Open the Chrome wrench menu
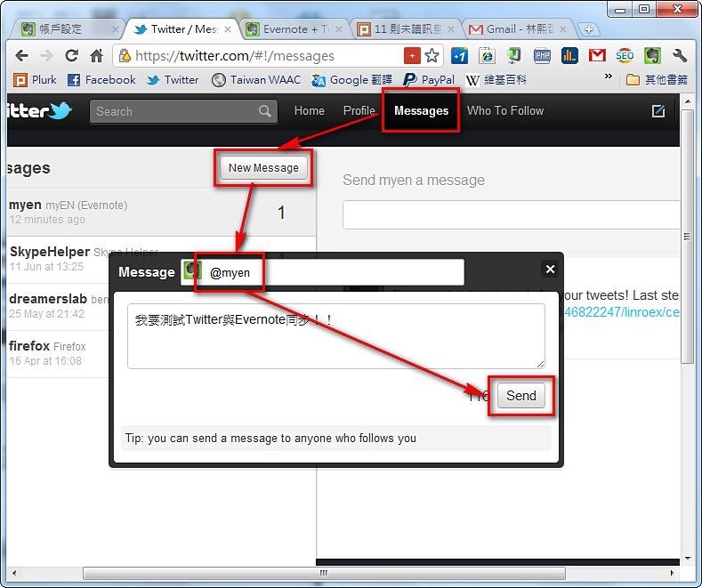Viewport: 702px width, 588px height. 680,55
